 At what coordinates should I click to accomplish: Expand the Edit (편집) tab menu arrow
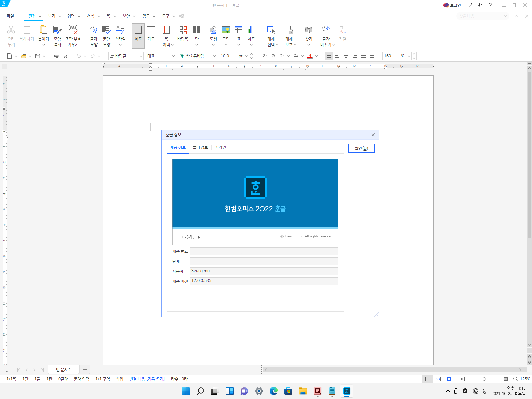(40, 16)
